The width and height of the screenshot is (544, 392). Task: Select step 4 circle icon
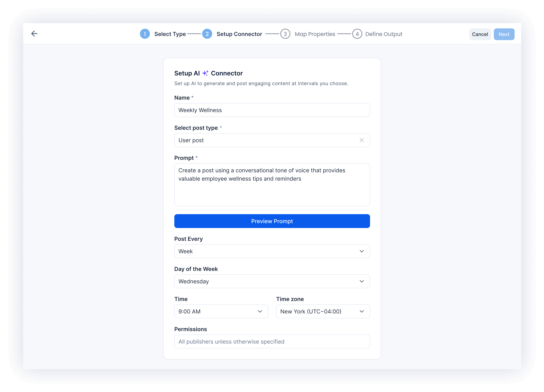[x=357, y=34]
